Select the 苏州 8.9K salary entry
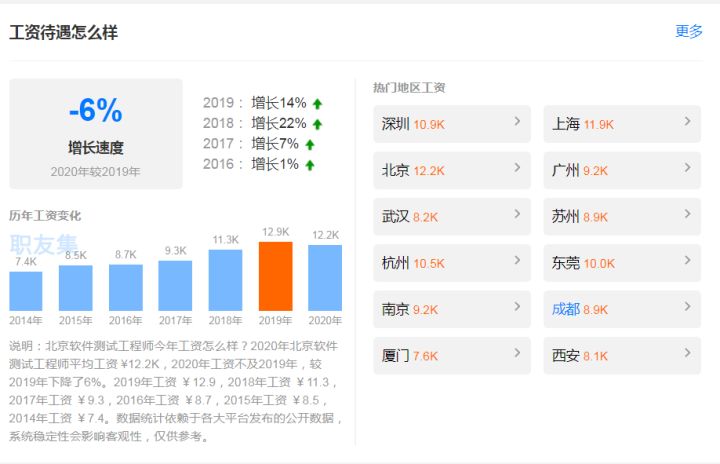This screenshot has height=464, width=720. pyautogui.click(x=621, y=217)
